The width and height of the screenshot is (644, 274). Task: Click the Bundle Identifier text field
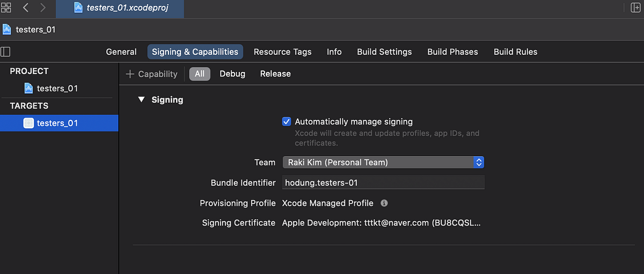pyautogui.click(x=383, y=183)
